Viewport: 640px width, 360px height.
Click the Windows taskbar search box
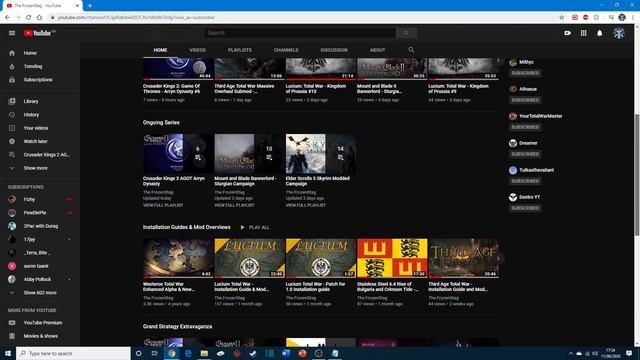(73, 353)
